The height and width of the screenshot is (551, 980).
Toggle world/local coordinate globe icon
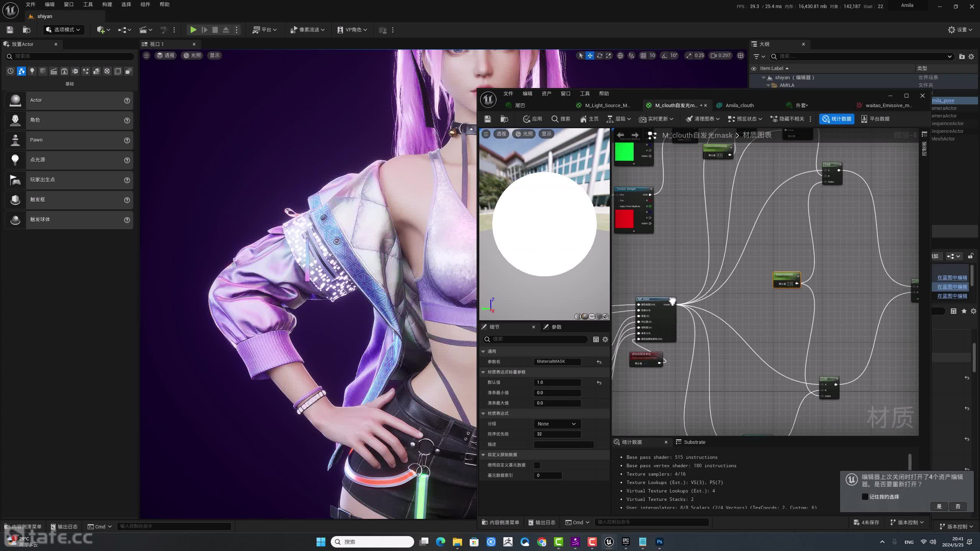[x=620, y=55]
